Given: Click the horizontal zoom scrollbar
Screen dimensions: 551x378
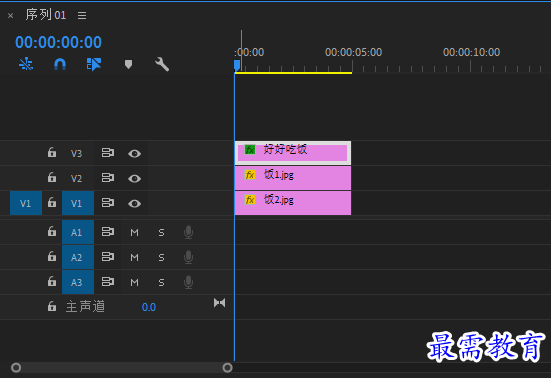Looking at the screenshot, I should pos(122,368).
